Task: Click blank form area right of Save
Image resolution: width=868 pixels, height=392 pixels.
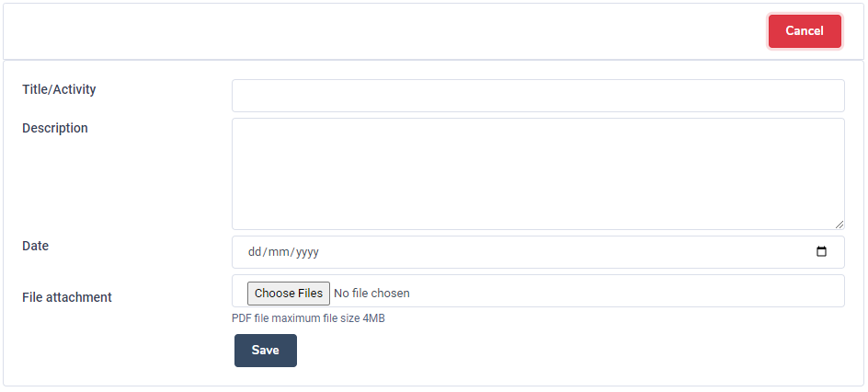Action: click(x=552, y=351)
